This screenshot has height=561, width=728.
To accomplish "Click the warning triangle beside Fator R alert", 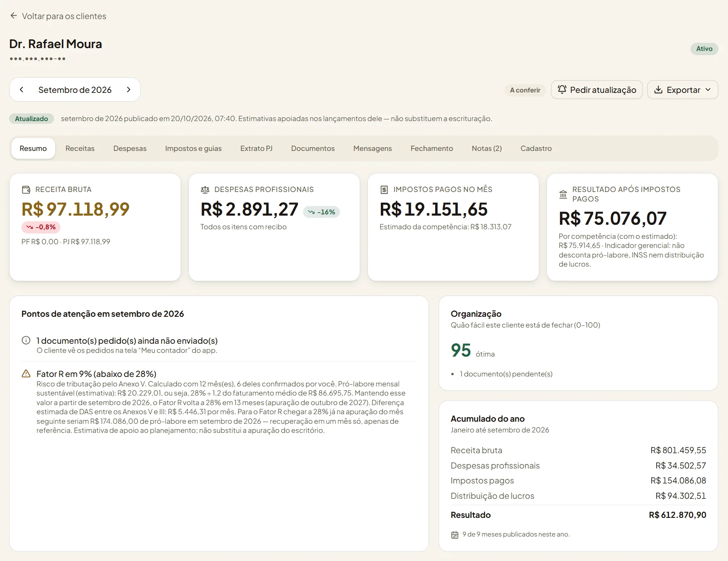I will click(x=26, y=374).
